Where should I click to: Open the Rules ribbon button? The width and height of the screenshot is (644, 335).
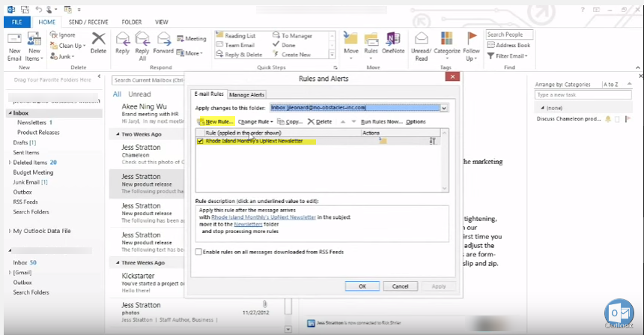pos(371,43)
